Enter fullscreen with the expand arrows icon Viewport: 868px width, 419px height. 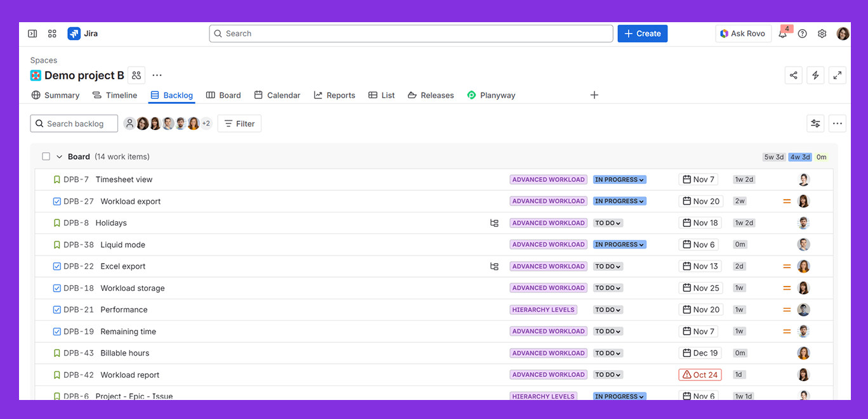tap(837, 75)
